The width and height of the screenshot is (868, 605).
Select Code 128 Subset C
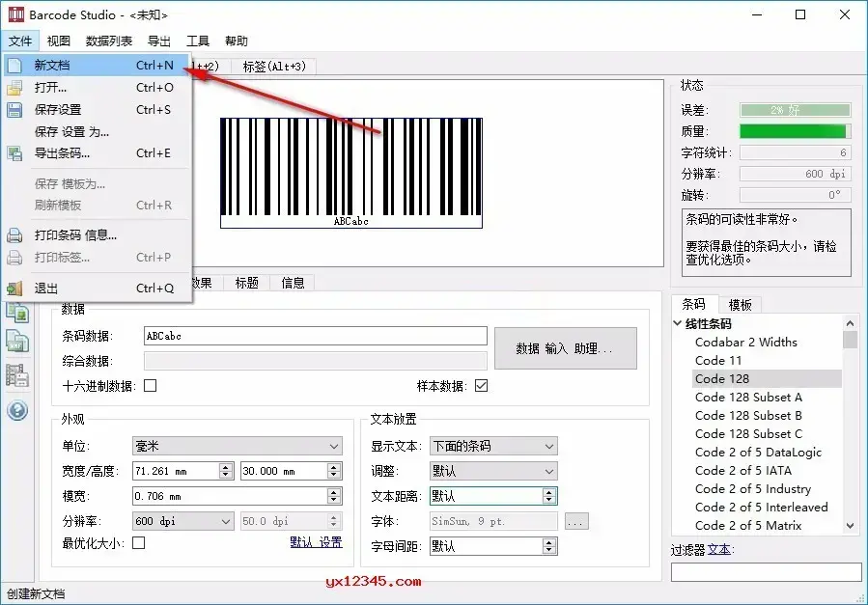pos(748,433)
